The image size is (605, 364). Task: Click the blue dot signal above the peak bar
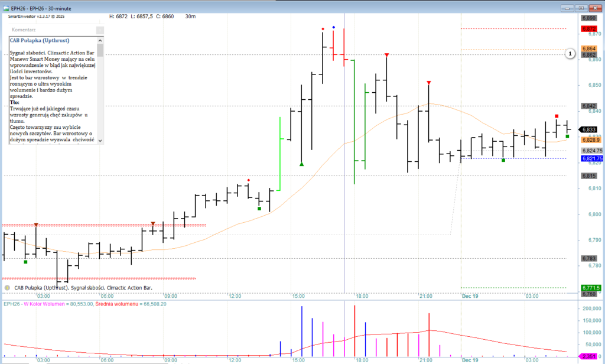click(x=334, y=28)
